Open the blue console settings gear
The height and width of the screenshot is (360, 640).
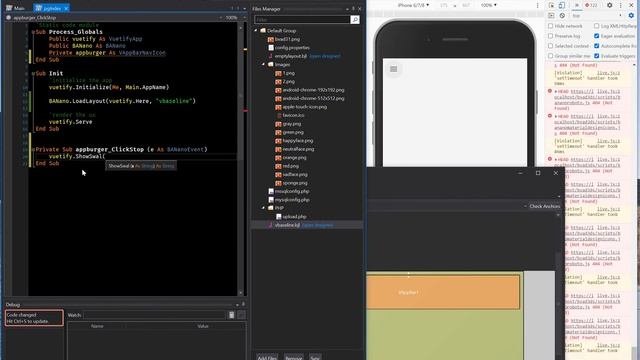tap(631, 16)
